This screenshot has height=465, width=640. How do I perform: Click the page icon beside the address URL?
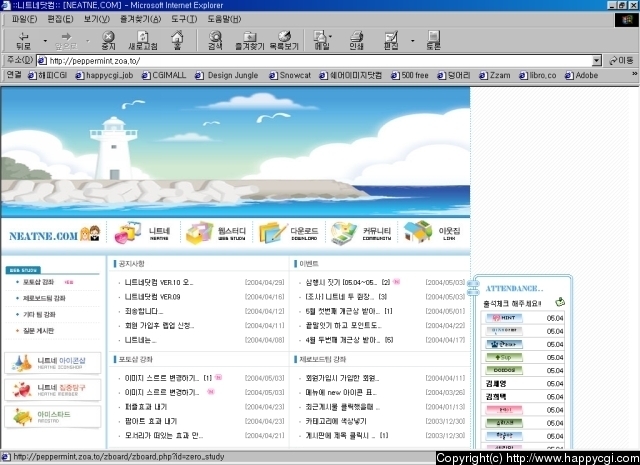tap(42, 61)
